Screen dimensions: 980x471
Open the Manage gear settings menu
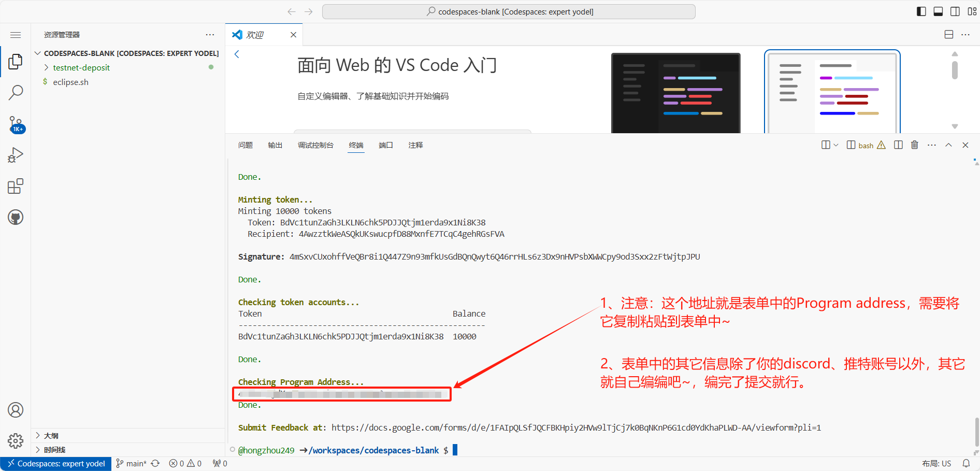(16, 441)
